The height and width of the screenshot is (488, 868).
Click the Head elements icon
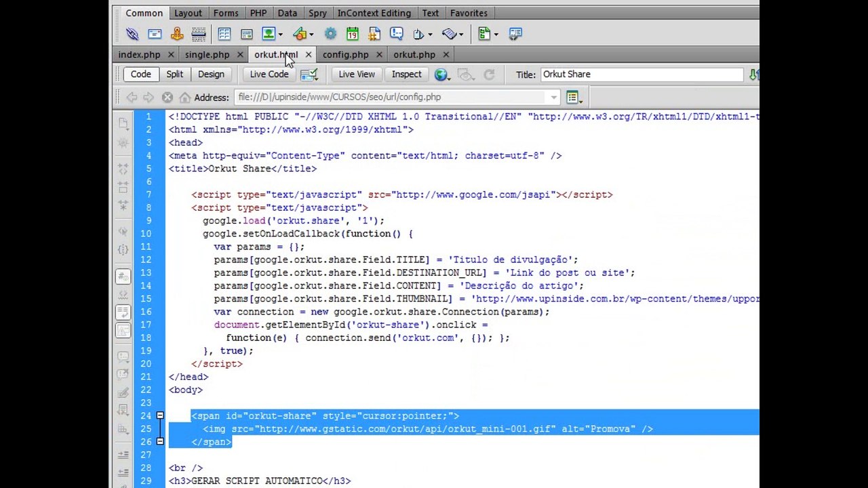418,34
